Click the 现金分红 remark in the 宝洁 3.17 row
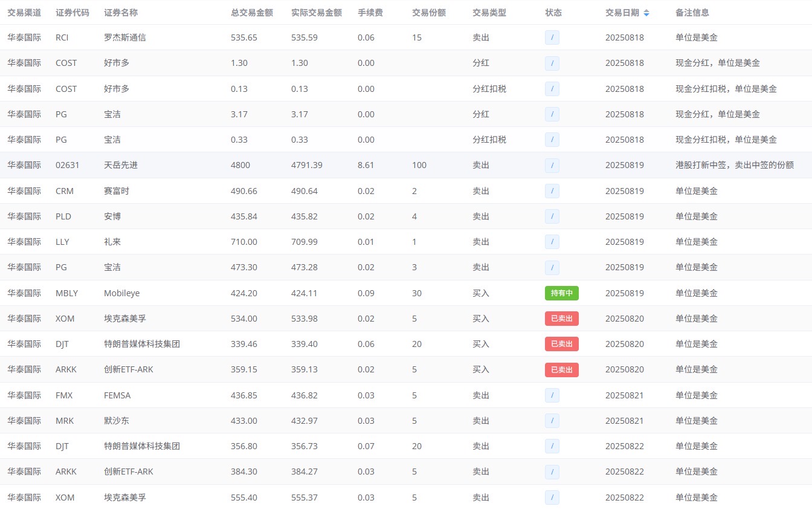The width and height of the screenshot is (812, 509). [718, 114]
